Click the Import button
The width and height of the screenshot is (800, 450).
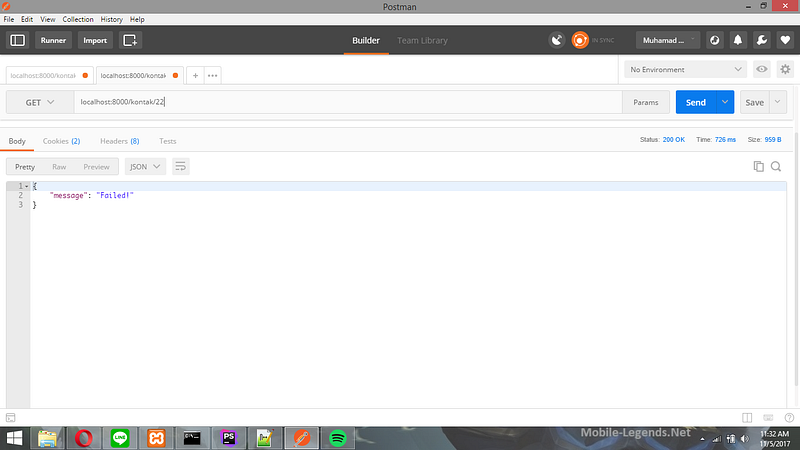[x=95, y=40]
